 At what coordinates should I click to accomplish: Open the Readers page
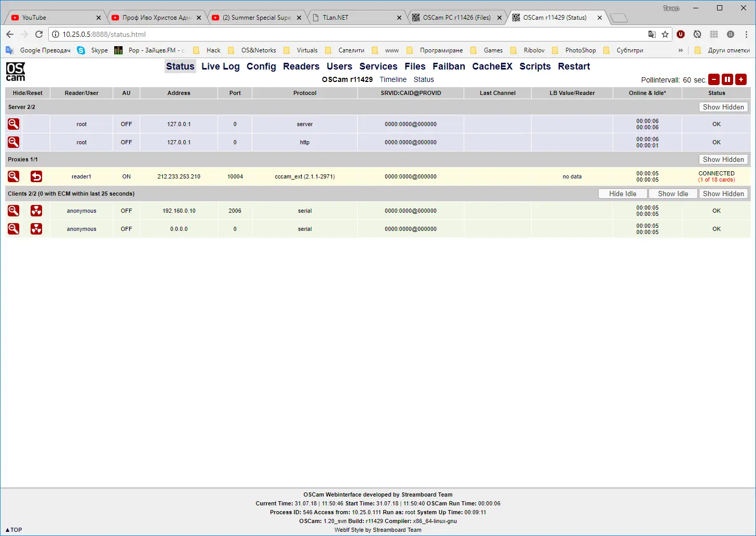point(301,66)
